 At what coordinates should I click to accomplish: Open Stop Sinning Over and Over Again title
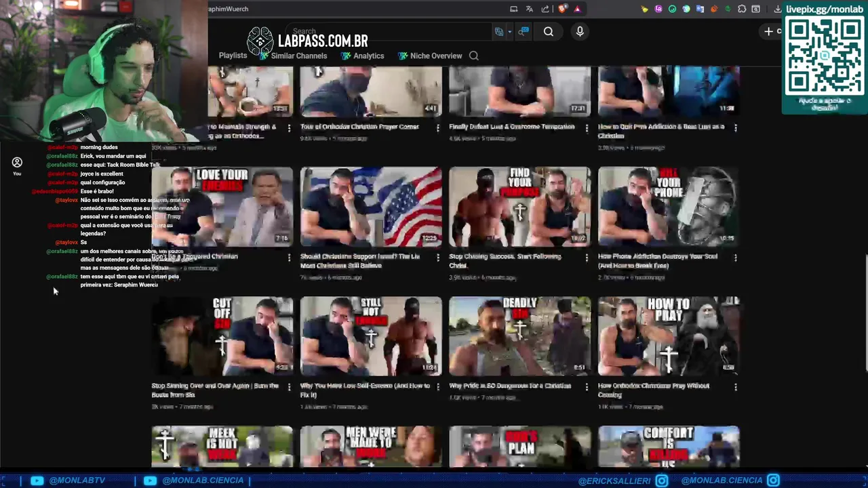click(x=215, y=390)
